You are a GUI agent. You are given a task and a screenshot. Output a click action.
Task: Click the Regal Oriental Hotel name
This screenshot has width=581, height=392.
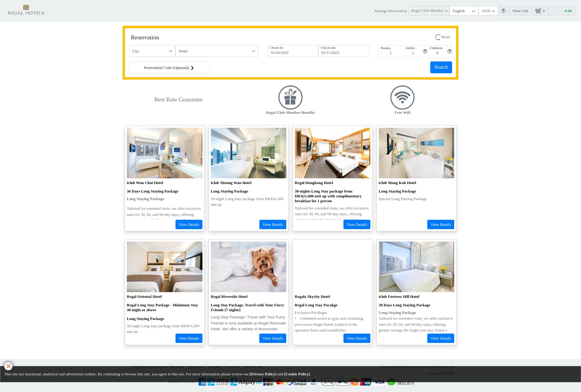(x=144, y=297)
